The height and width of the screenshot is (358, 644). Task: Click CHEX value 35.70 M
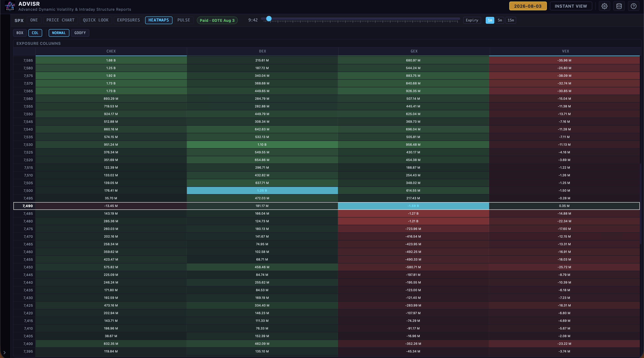coord(111,198)
